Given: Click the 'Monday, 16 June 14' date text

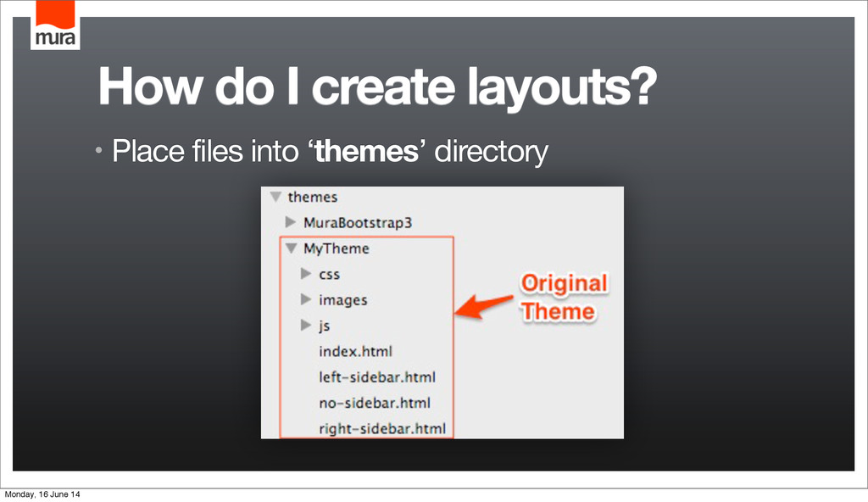Looking at the screenshot, I should coord(42,494).
